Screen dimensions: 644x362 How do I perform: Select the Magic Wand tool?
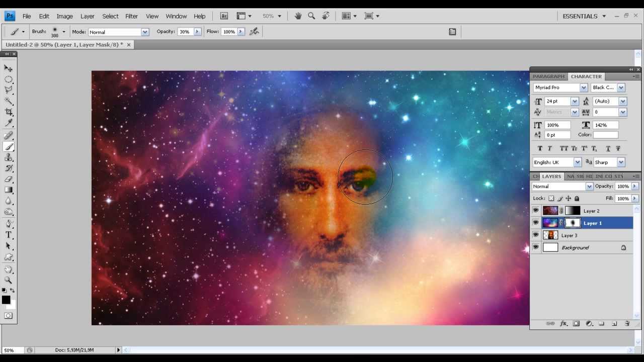[x=9, y=101]
